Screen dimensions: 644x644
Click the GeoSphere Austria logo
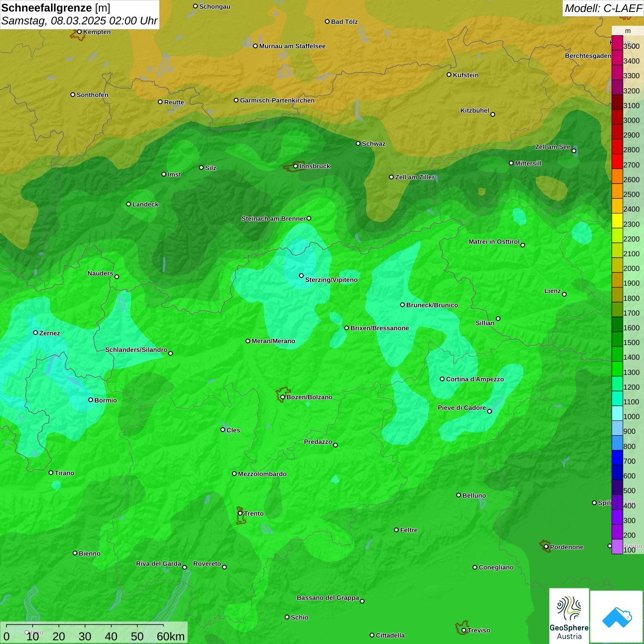(x=569, y=615)
